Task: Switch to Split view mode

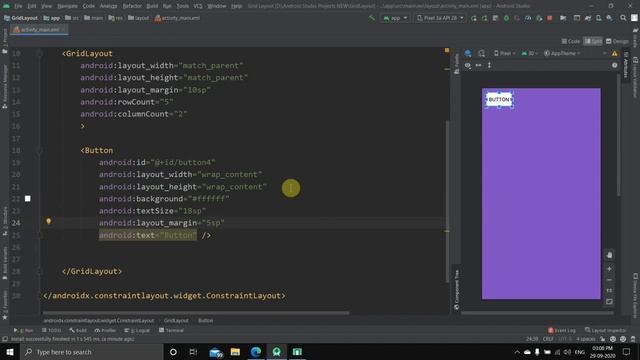Action: click(x=593, y=41)
